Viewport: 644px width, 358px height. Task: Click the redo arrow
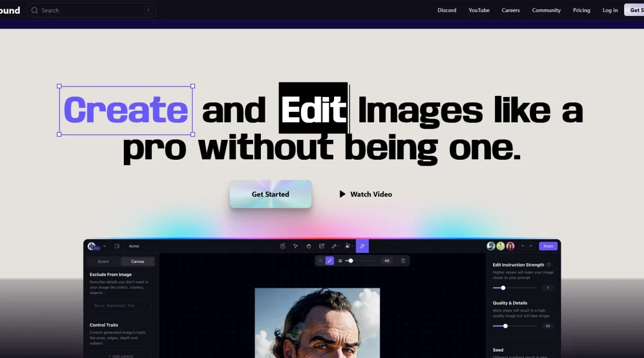tap(531, 246)
